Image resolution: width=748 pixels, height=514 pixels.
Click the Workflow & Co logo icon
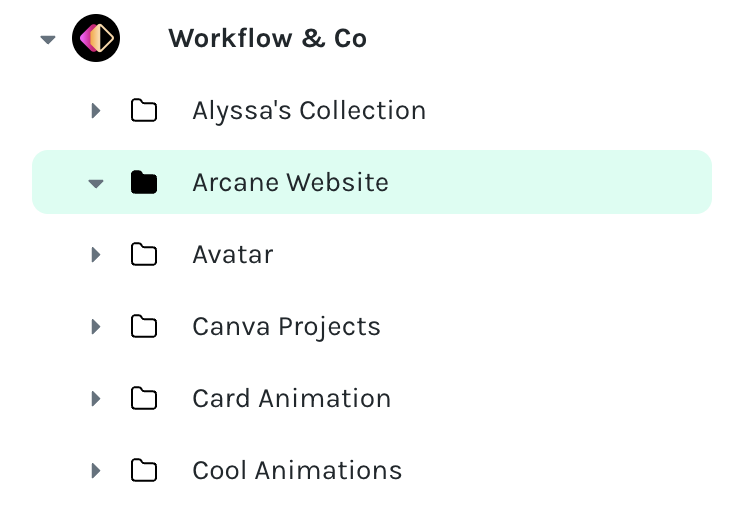96,38
